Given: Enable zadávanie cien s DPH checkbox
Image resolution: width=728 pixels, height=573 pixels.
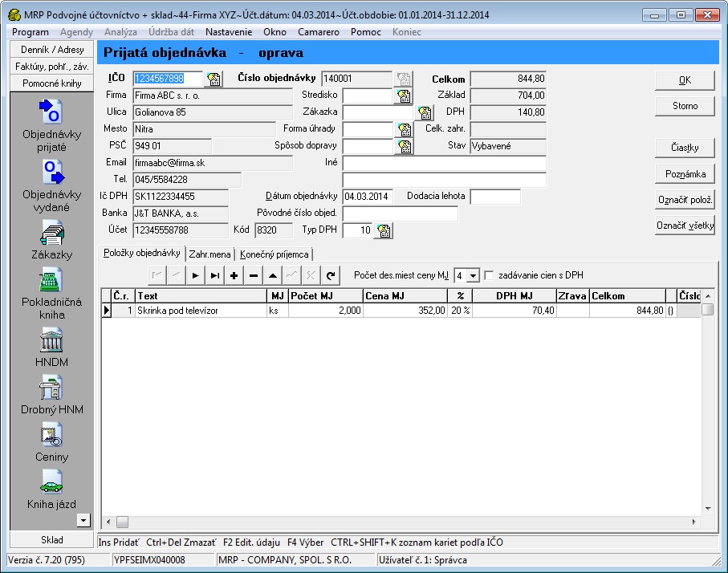Looking at the screenshot, I should point(489,275).
